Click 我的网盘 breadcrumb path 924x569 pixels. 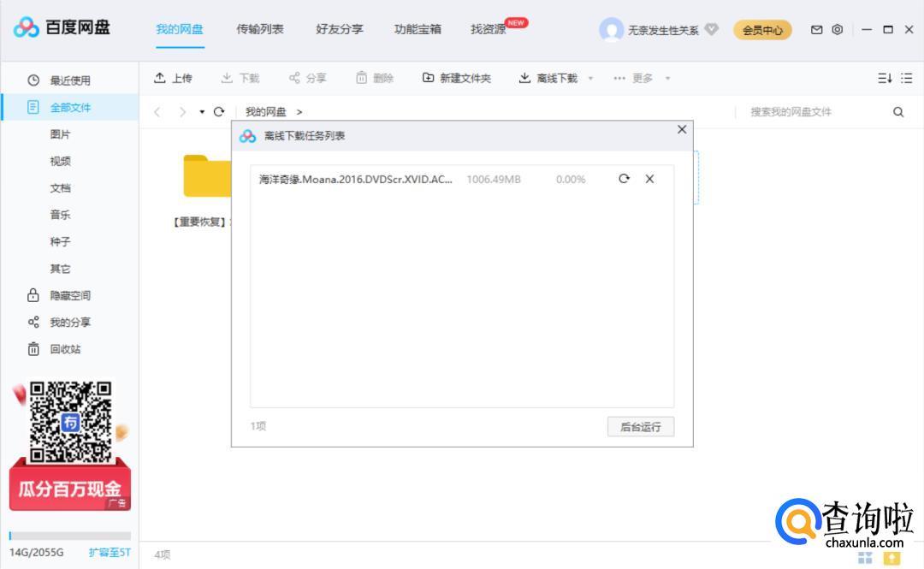pos(266,111)
